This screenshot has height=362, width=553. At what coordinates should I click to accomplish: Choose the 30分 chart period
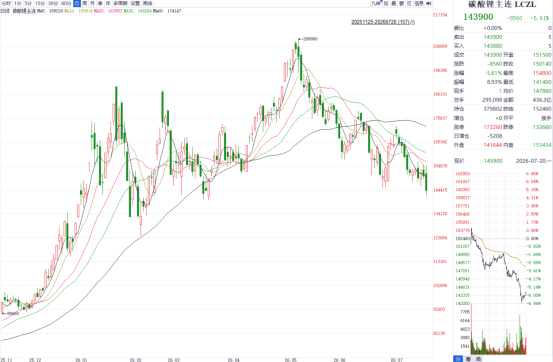53,3
